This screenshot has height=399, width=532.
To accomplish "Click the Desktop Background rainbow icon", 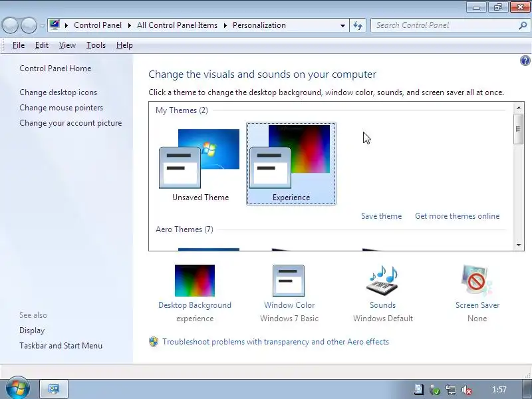I will click(x=195, y=281).
